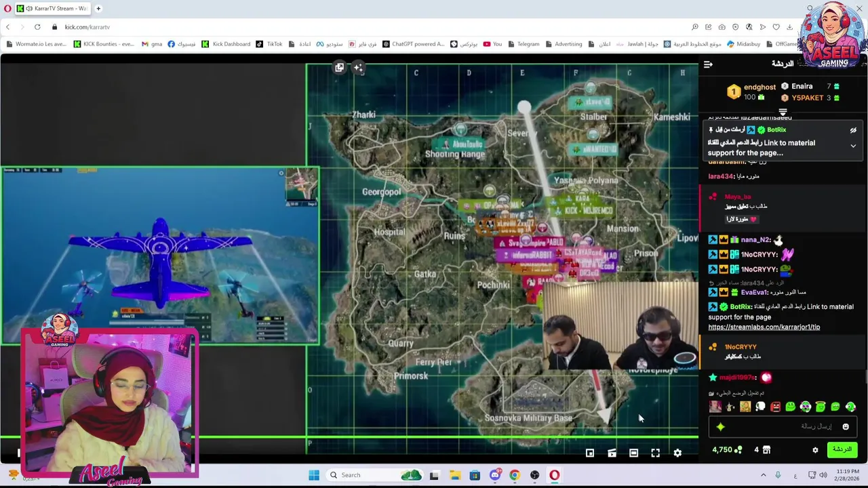Click the Enaira leaderboard entry
The image size is (868, 488).
pos(810,86)
